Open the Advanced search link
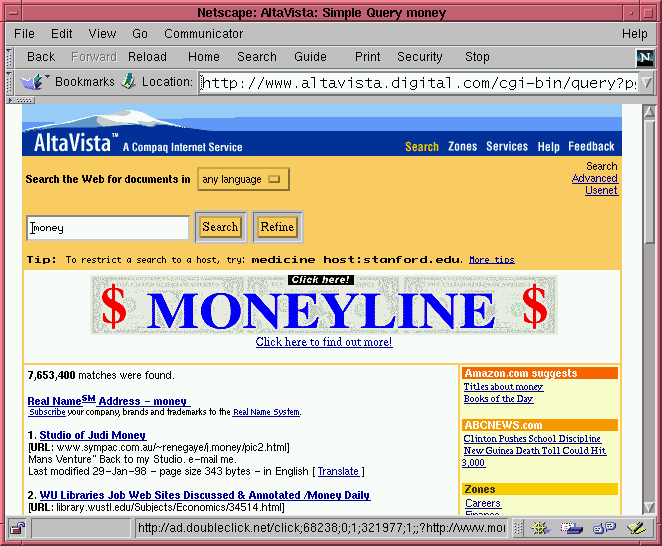 [594, 178]
